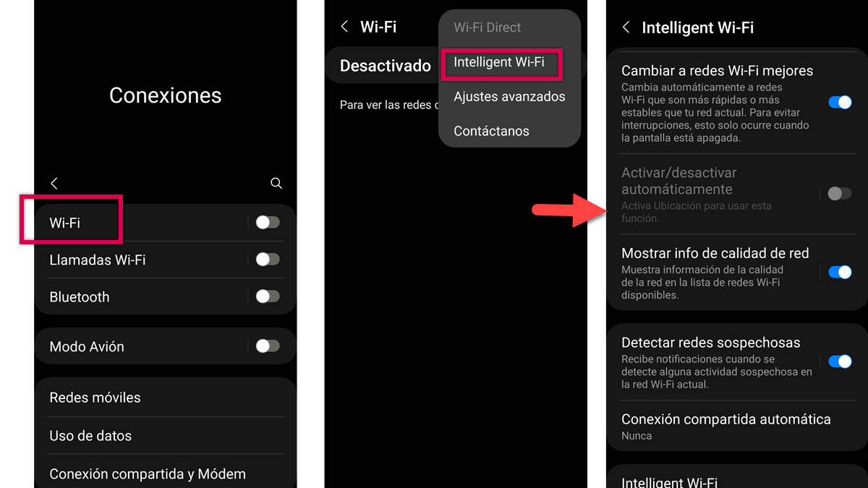Select Wi-Fi Direct in the popup menu
Image resolution: width=868 pixels, height=488 pixels.
488,27
